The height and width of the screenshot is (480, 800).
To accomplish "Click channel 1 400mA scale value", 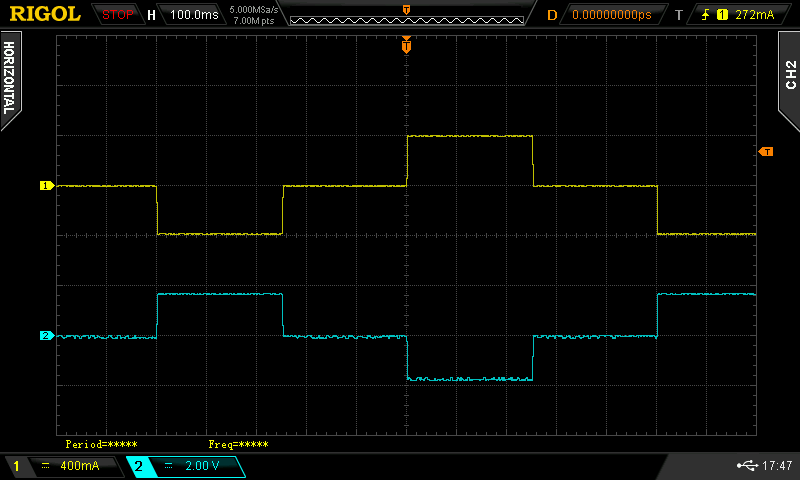I will tap(80, 466).
